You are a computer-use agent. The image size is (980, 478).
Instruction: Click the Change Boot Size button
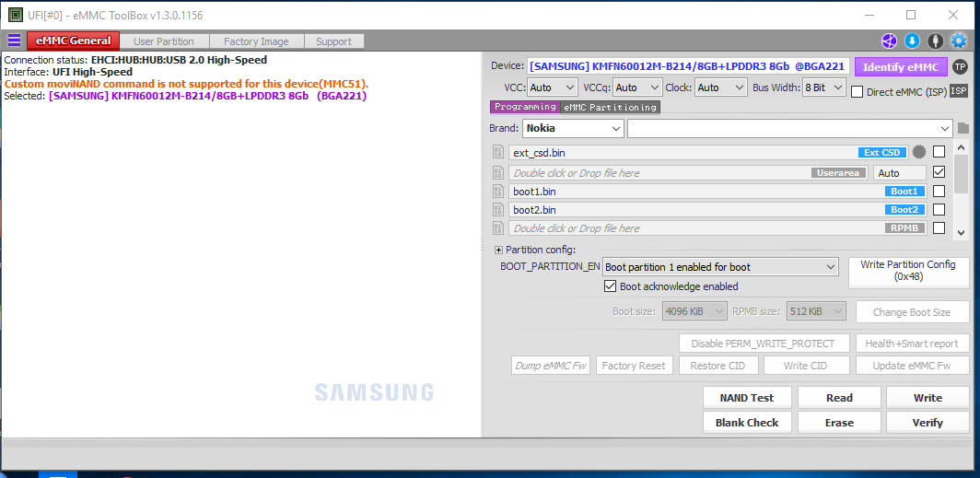pos(911,312)
